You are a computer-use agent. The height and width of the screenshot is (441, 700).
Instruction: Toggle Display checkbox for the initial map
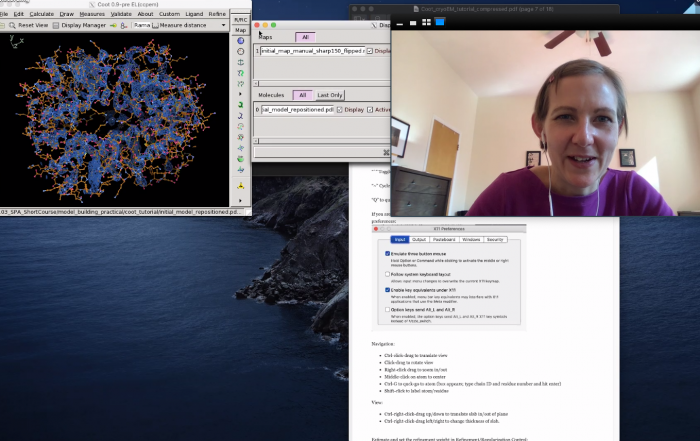point(370,51)
